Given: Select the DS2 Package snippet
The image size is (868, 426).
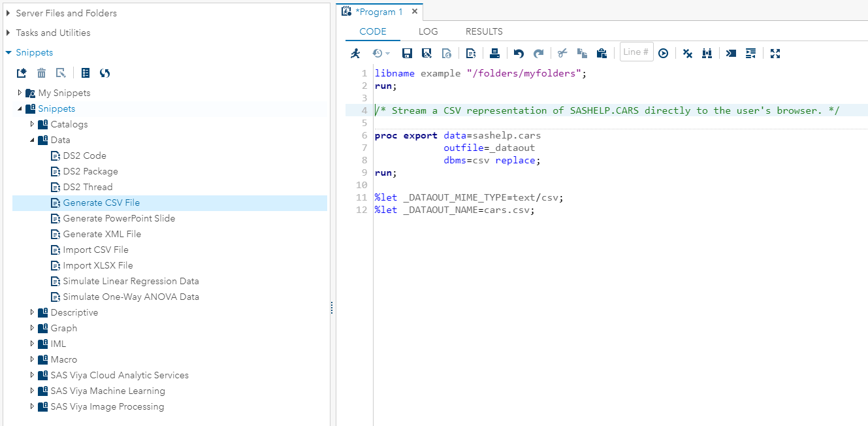Looking at the screenshot, I should [90, 171].
